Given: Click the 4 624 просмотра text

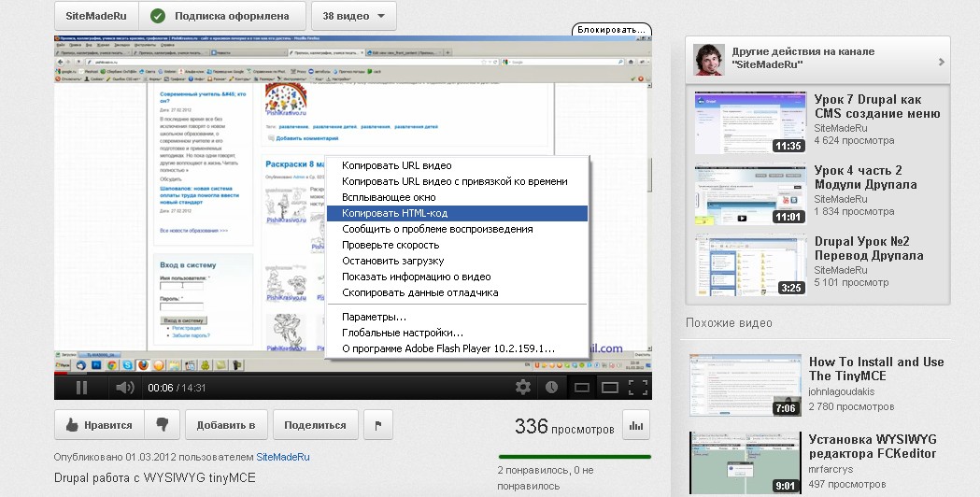Looking at the screenshot, I should pyautogui.click(x=854, y=141).
